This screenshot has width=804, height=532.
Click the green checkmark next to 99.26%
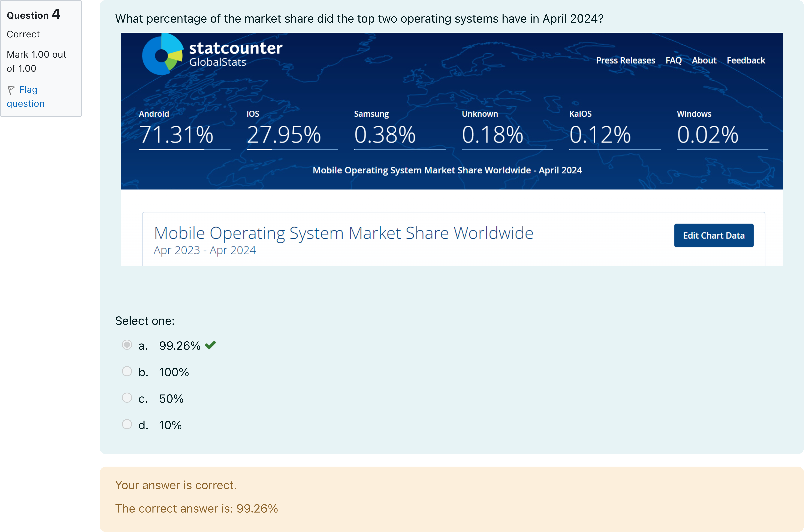tap(210, 345)
